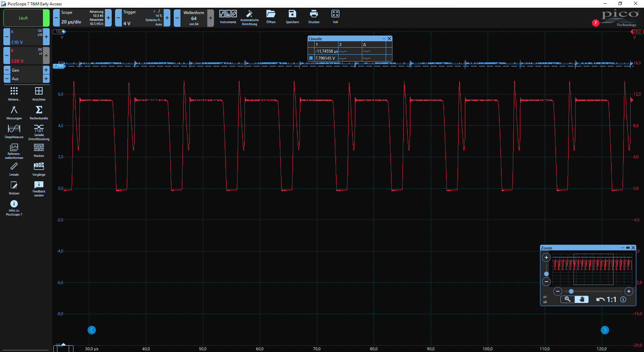Open Infos zu PicoScope 7
The width and height of the screenshot is (644, 352).
click(14, 208)
